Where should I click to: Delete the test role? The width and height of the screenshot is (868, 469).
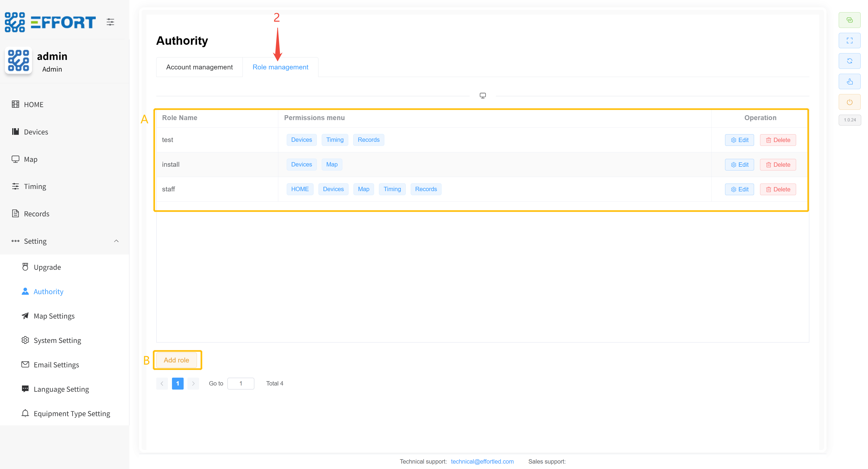778,140
